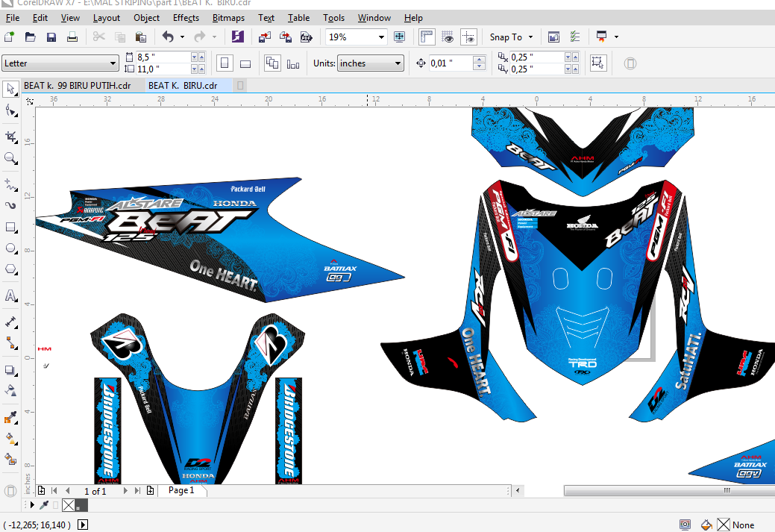Image resolution: width=775 pixels, height=532 pixels.
Task: Expand the document palette flyout arrow
Action: (x=32, y=505)
